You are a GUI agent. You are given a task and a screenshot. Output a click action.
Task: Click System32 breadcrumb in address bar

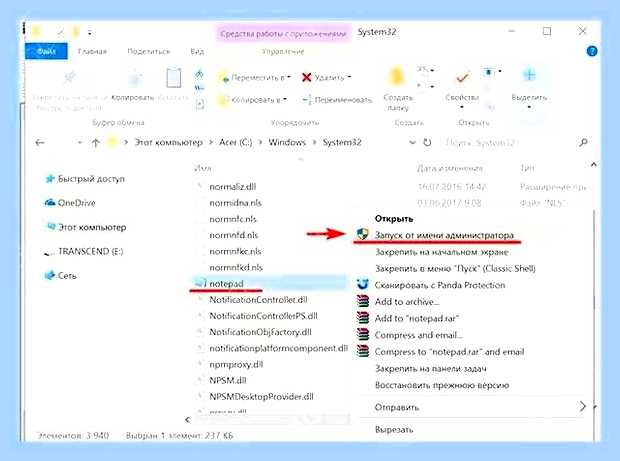point(342,142)
